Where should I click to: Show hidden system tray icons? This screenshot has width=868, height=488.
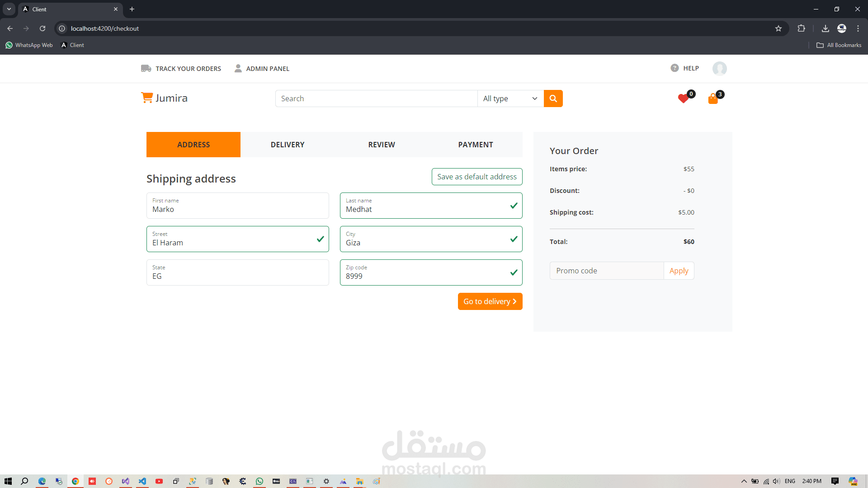tap(744, 481)
